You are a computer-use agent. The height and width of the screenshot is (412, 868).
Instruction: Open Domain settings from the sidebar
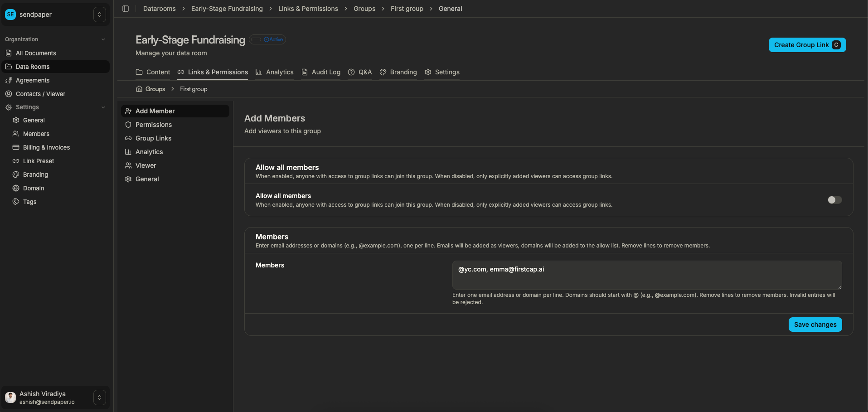coord(33,188)
